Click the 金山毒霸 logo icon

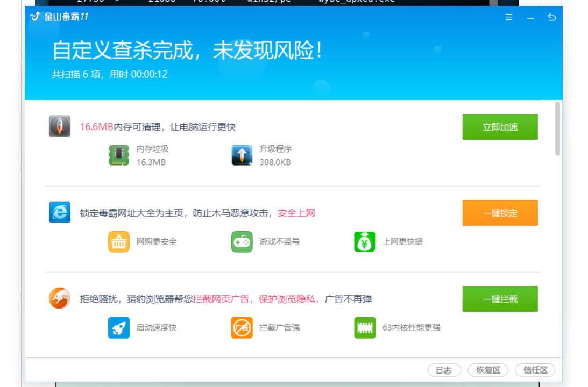click(x=36, y=16)
